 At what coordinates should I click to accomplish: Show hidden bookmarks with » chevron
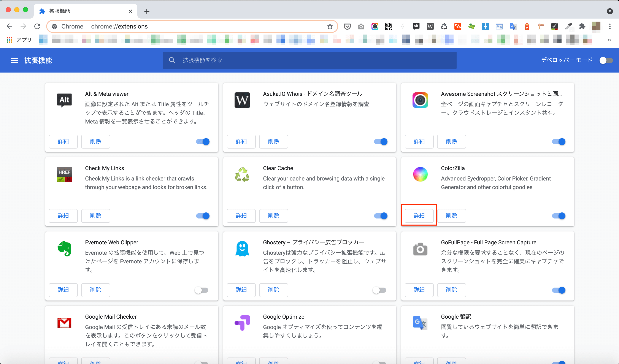click(609, 40)
